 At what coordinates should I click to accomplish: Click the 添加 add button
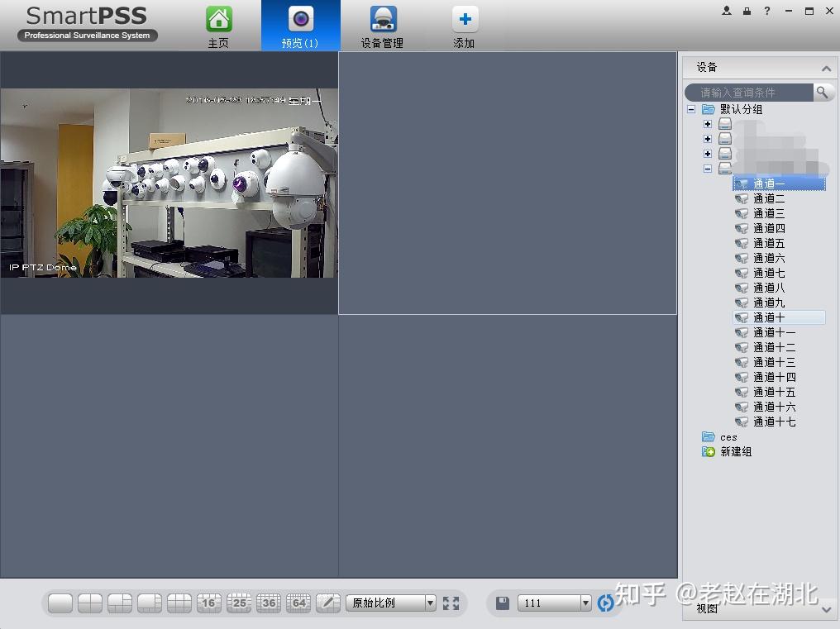(464, 26)
